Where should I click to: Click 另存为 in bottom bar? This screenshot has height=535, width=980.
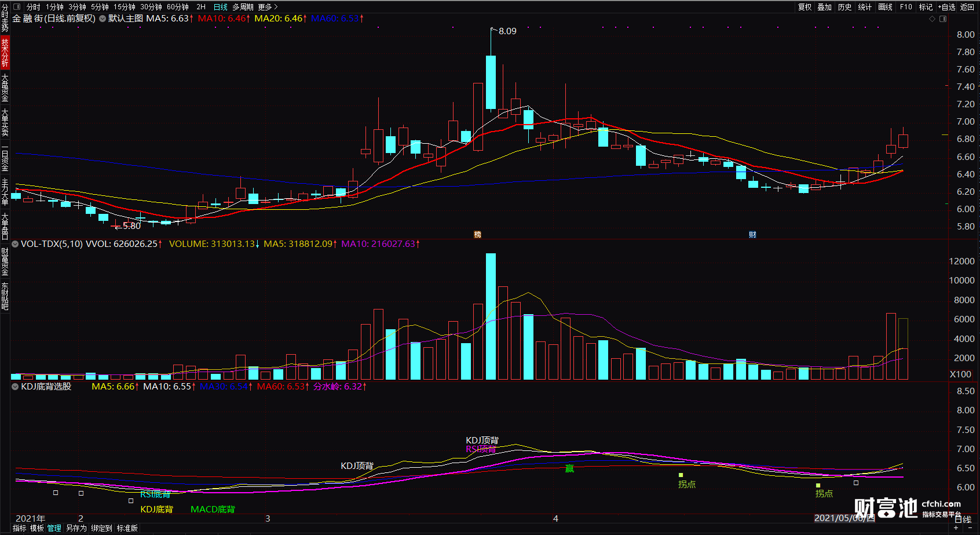tap(76, 528)
